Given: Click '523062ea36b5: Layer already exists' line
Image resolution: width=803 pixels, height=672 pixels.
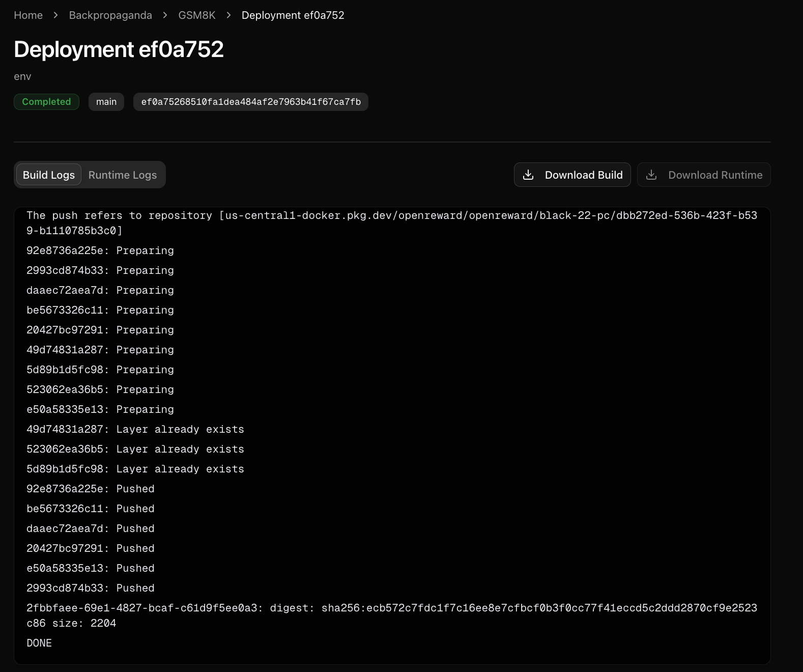Looking at the screenshot, I should [x=135, y=449].
